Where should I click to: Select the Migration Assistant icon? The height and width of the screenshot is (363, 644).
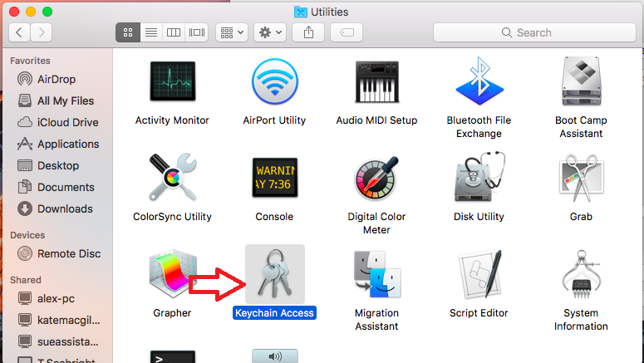coord(376,274)
